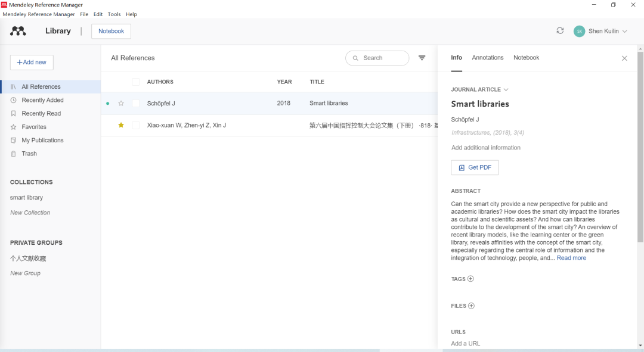This screenshot has width=644, height=352.
Task: Click Add additional information
Action: (x=486, y=148)
